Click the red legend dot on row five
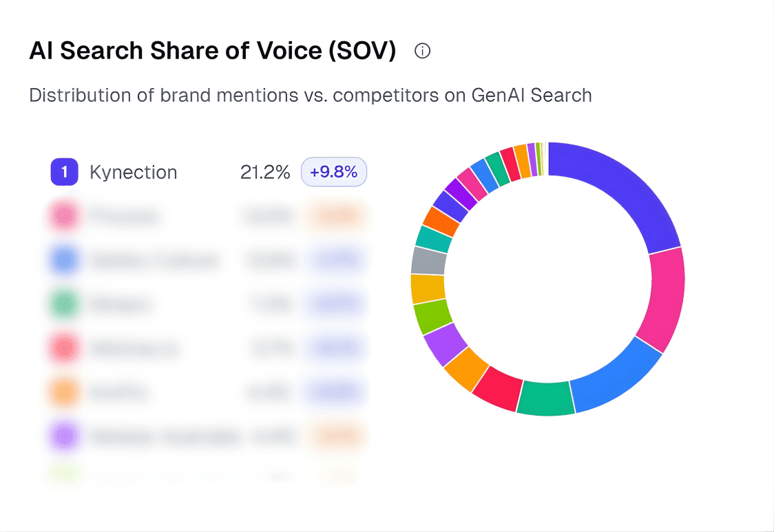 64,348
